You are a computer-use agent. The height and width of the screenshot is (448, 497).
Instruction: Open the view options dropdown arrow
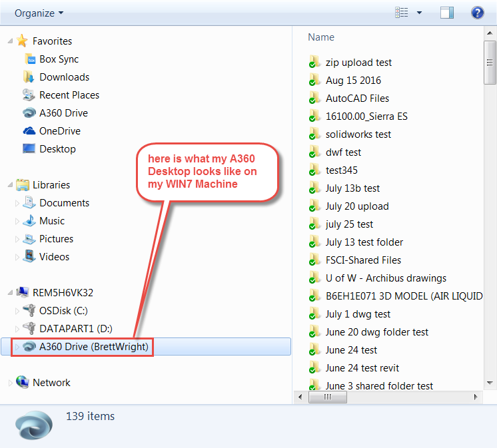tap(419, 13)
